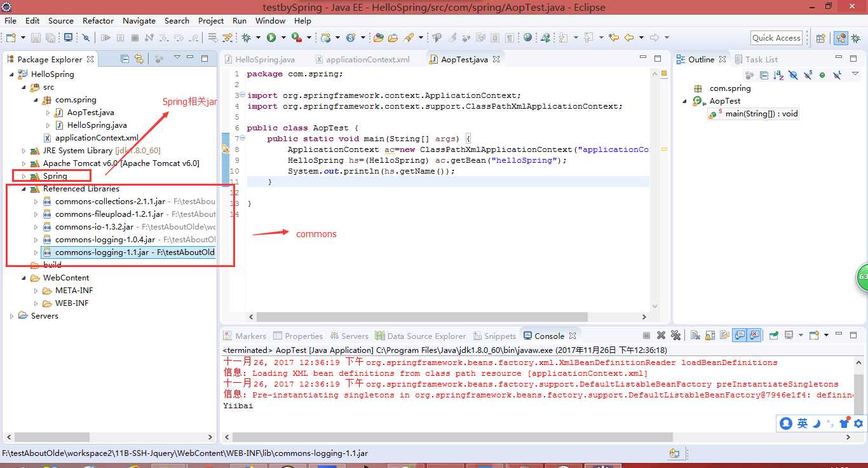Expand the Apache Tomcat v6.0 library node
Viewport: 868px width, 468px height.
(x=24, y=163)
